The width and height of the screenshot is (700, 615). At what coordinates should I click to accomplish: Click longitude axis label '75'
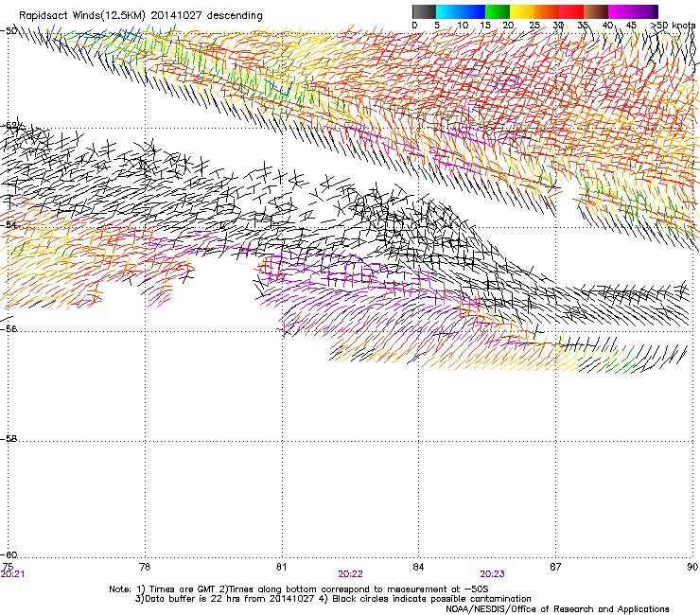click(x=8, y=567)
